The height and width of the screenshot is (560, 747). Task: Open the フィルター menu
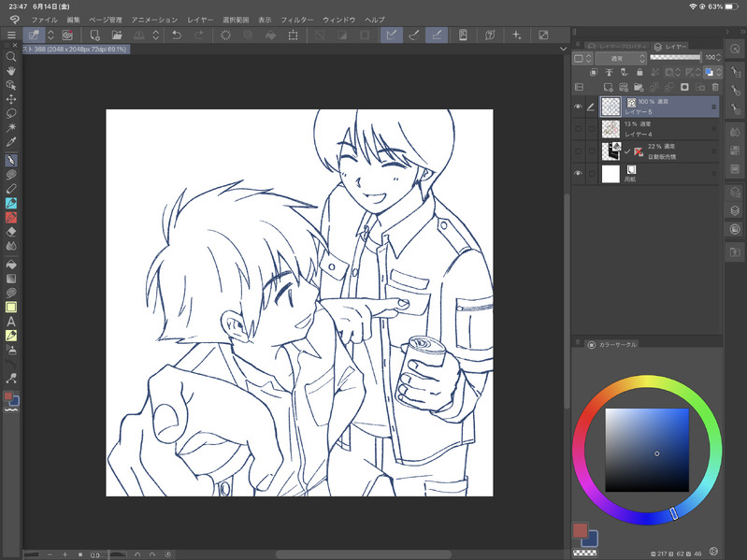[296, 20]
